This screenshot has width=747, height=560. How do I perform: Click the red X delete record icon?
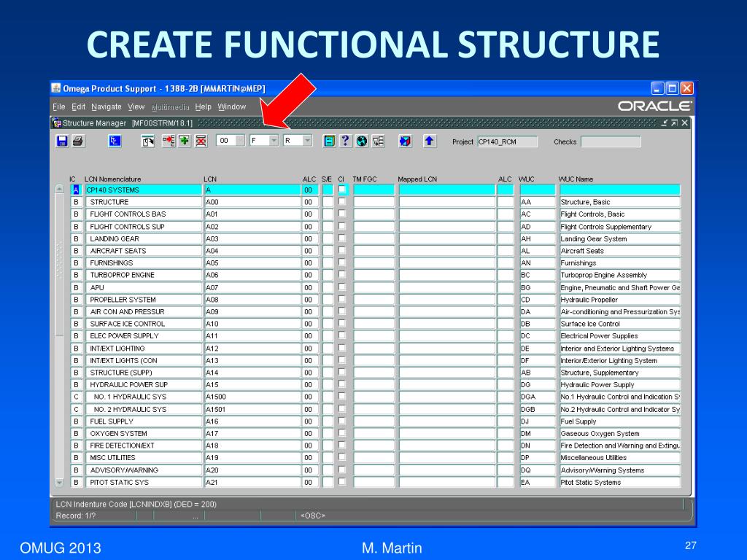201,141
